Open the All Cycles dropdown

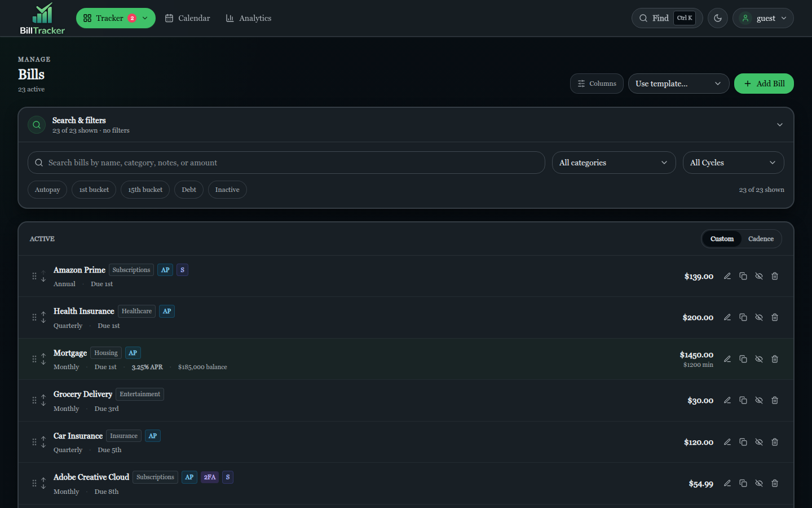click(734, 163)
